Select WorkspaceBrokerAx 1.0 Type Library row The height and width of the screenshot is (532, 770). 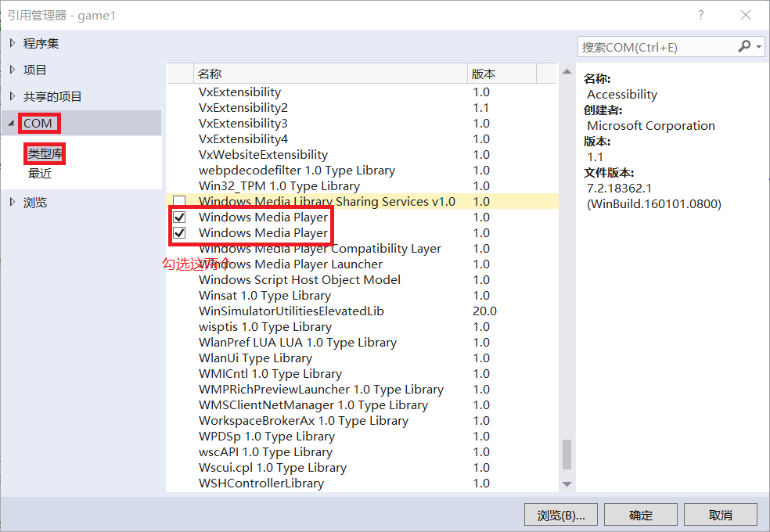coord(362,421)
